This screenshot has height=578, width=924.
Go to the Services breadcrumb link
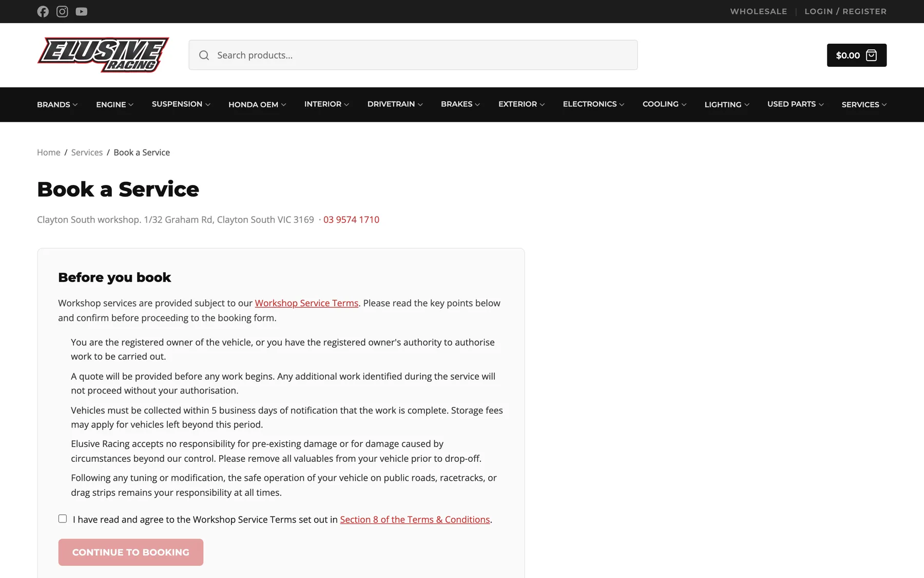[x=87, y=153]
